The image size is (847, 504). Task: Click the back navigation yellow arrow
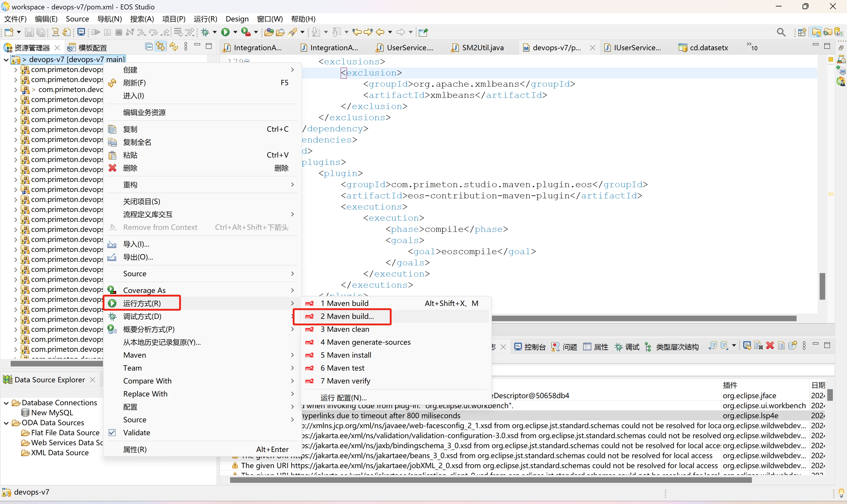tap(380, 32)
